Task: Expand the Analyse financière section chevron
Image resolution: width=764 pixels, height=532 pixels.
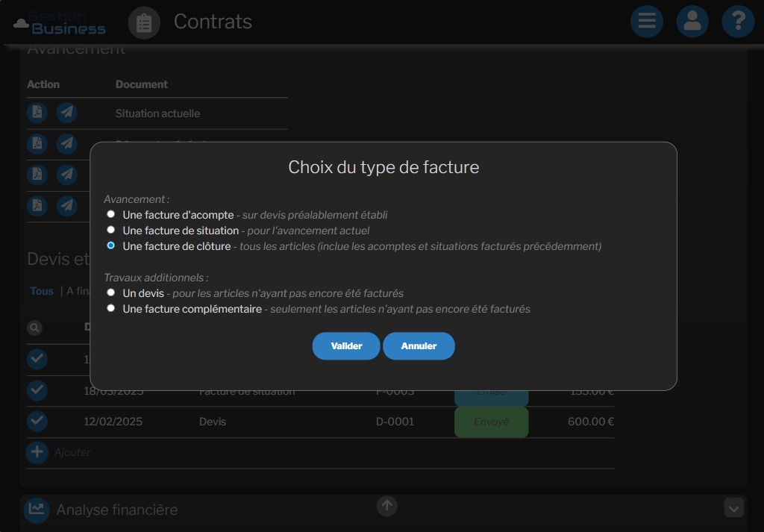Action: click(734, 508)
